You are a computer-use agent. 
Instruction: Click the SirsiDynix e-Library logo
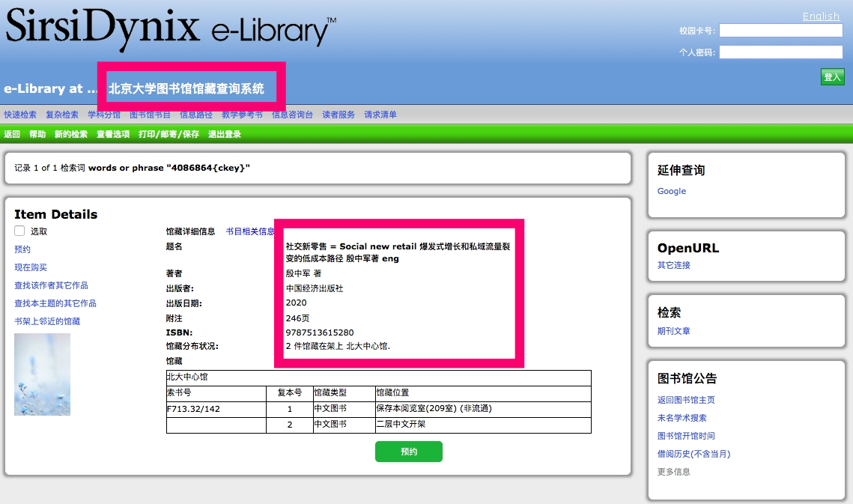(x=171, y=28)
